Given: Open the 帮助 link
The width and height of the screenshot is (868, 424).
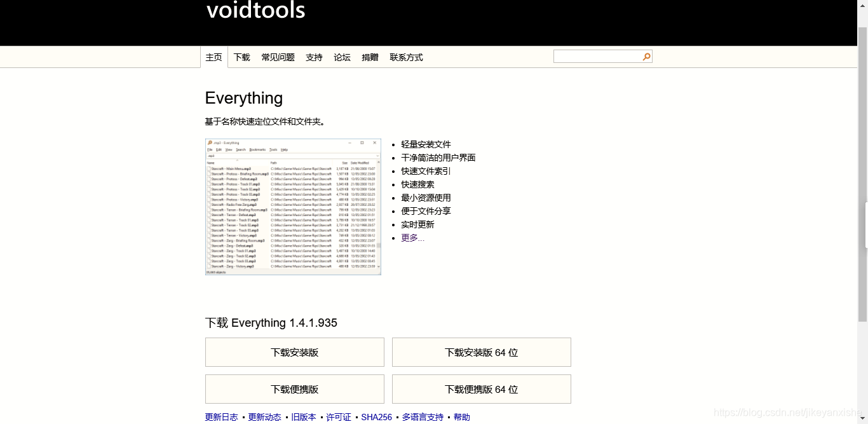Looking at the screenshot, I should (462, 417).
